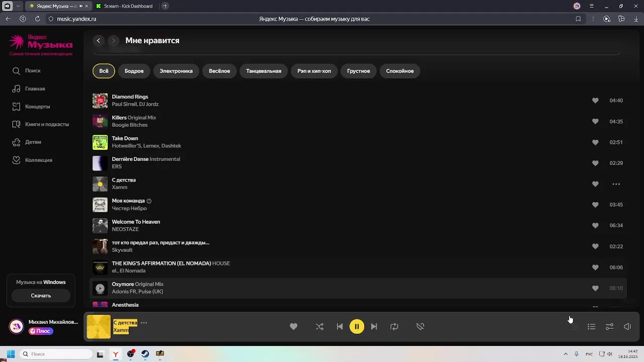
Task: Open Steam from the taskbar
Action: [x=145, y=354]
